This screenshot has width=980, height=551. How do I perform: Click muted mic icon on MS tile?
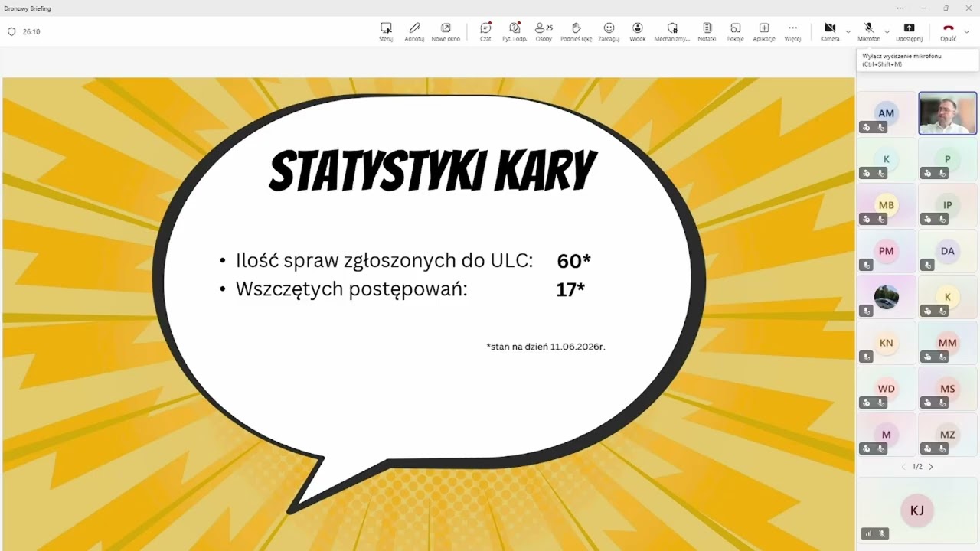click(942, 403)
